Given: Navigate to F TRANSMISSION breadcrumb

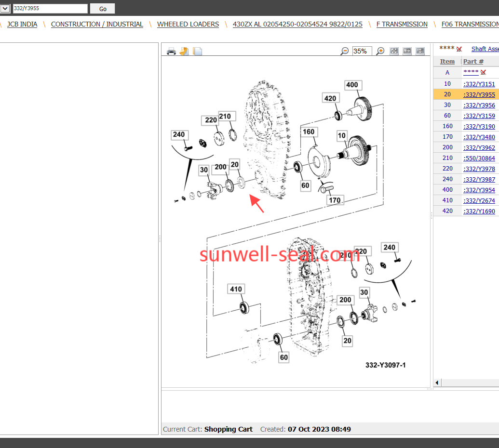Looking at the screenshot, I should tap(402, 24).
